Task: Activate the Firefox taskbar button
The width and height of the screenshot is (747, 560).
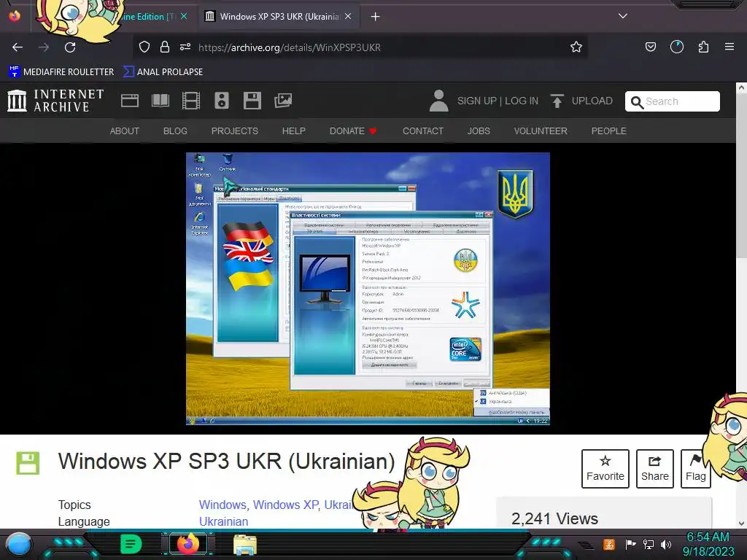Action: click(188, 544)
